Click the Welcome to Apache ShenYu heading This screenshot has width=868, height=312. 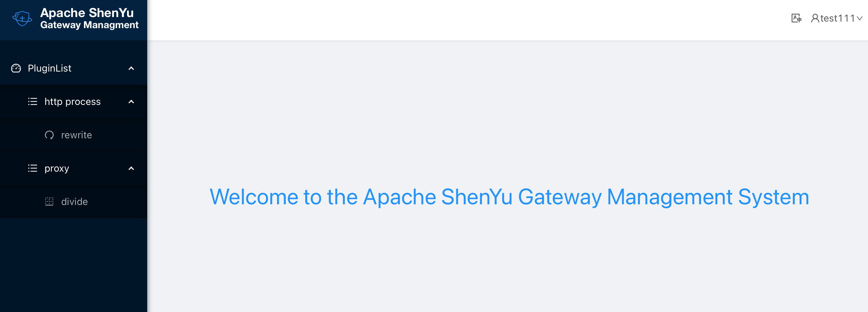point(509,197)
